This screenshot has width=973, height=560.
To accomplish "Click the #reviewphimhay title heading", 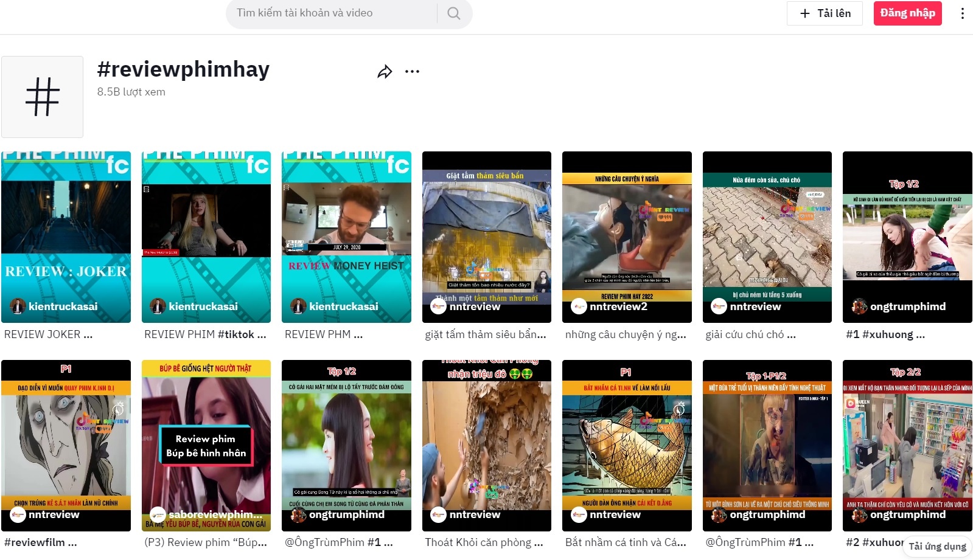I will [x=183, y=69].
